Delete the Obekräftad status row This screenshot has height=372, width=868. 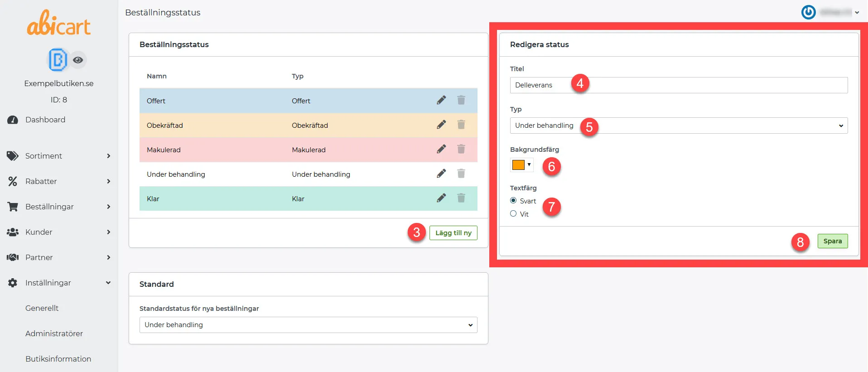point(461,125)
